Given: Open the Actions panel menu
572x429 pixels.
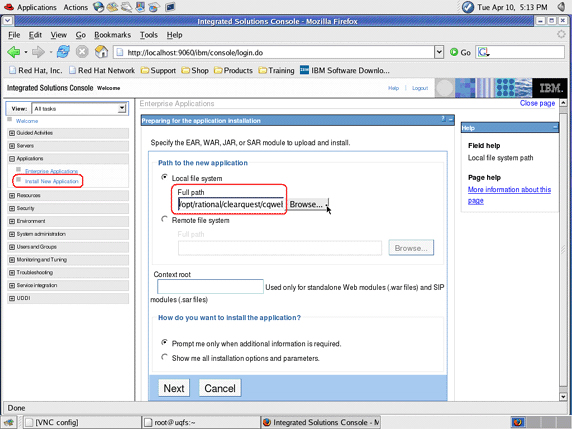Looking at the screenshot, I should (76, 7).
